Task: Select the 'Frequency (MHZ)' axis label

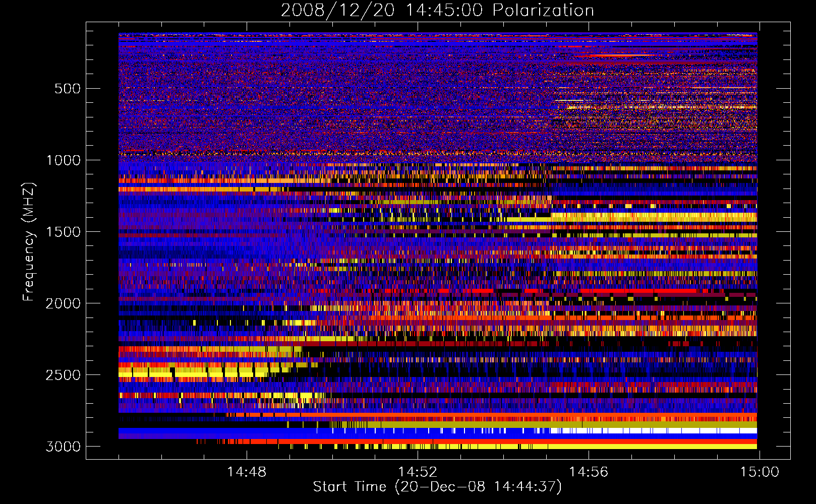Action: pos(29,242)
